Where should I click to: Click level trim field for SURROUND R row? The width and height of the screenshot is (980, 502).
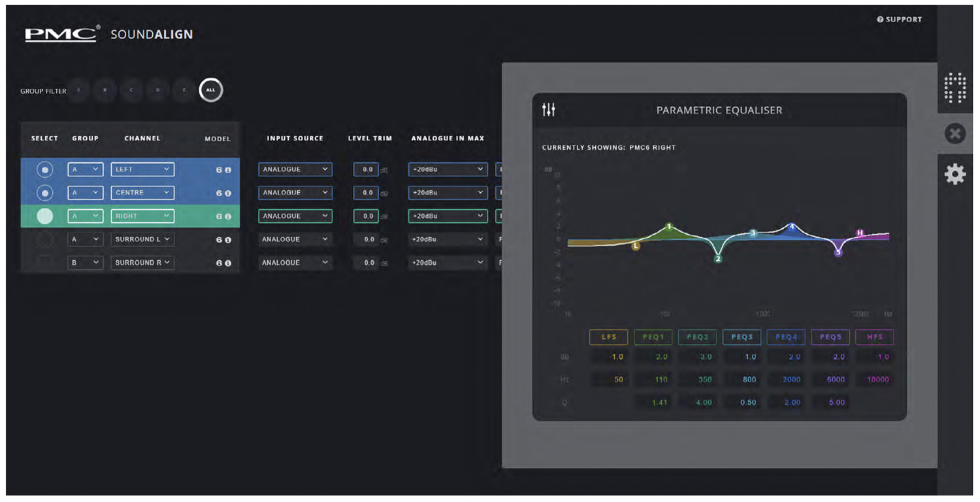pyautogui.click(x=366, y=263)
